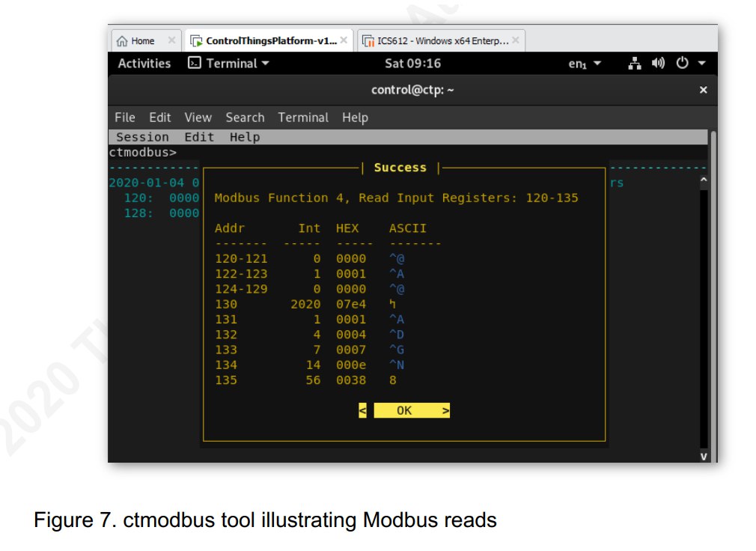This screenshot has width=756, height=551.
Task: Click the 07e4 hex value
Action: (351, 304)
